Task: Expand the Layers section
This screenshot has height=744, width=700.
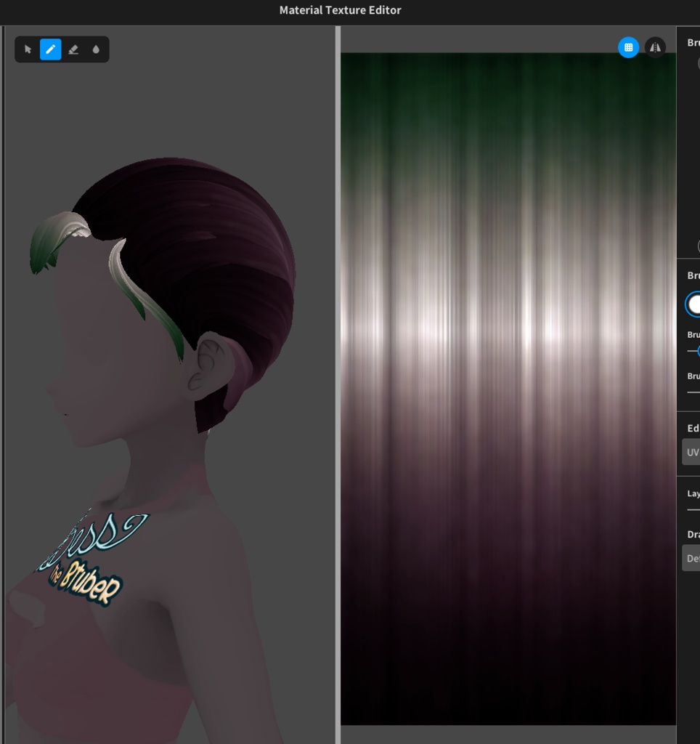Action: coord(691,493)
